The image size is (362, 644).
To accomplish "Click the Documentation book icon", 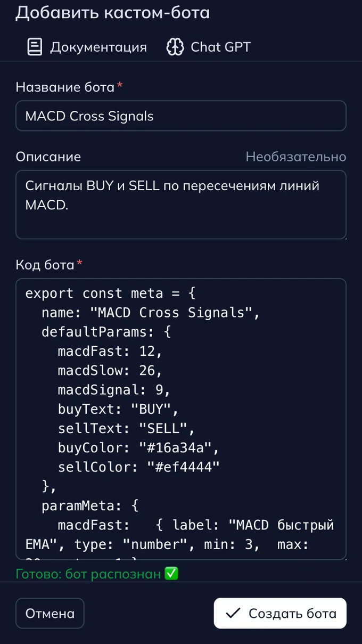I will (x=35, y=47).
